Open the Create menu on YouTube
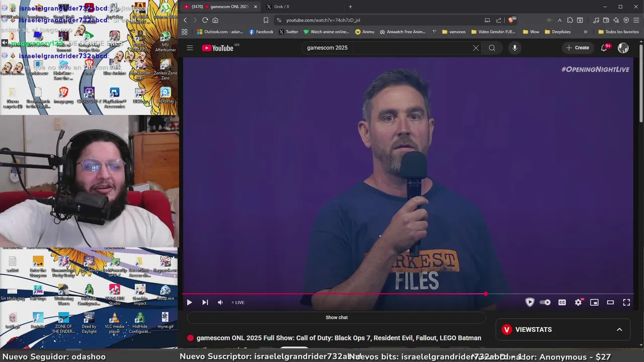 [x=577, y=48]
